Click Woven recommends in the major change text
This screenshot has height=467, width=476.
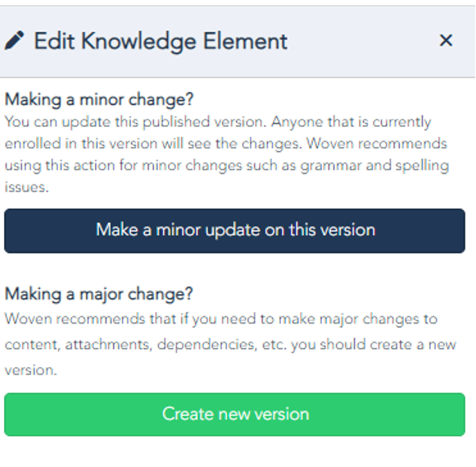tap(75, 320)
